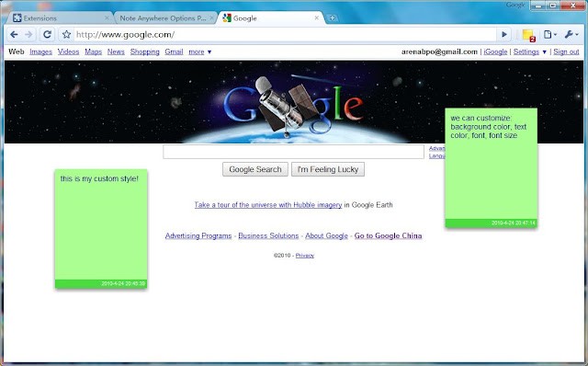Click the I'm Feeling Lucky button
This screenshot has width=588, height=366.
point(328,169)
